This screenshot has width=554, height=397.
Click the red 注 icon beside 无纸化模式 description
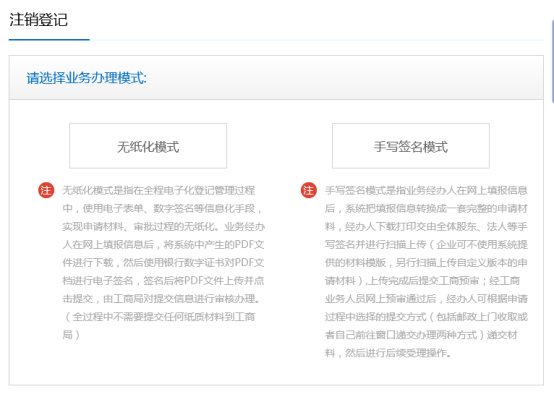(46, 190)
